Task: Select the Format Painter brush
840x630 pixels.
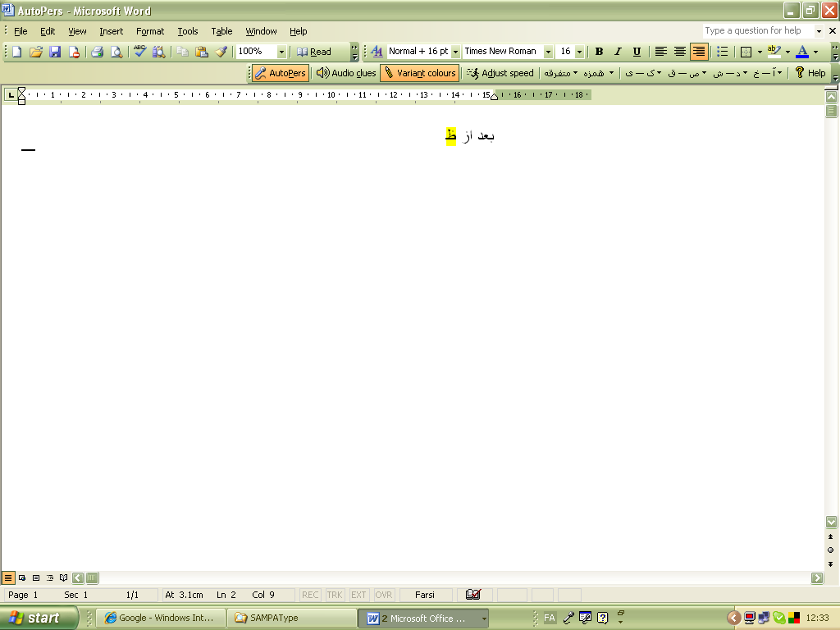Action: pos(221,52)
